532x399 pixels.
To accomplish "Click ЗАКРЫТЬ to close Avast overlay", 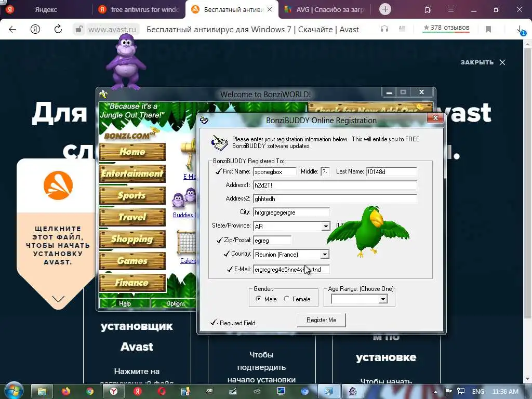I will (483, 62).
